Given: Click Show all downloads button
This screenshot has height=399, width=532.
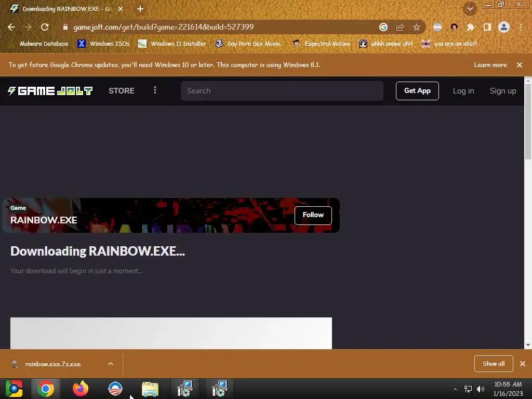Looking at the screenshot, I should [494, 364].
